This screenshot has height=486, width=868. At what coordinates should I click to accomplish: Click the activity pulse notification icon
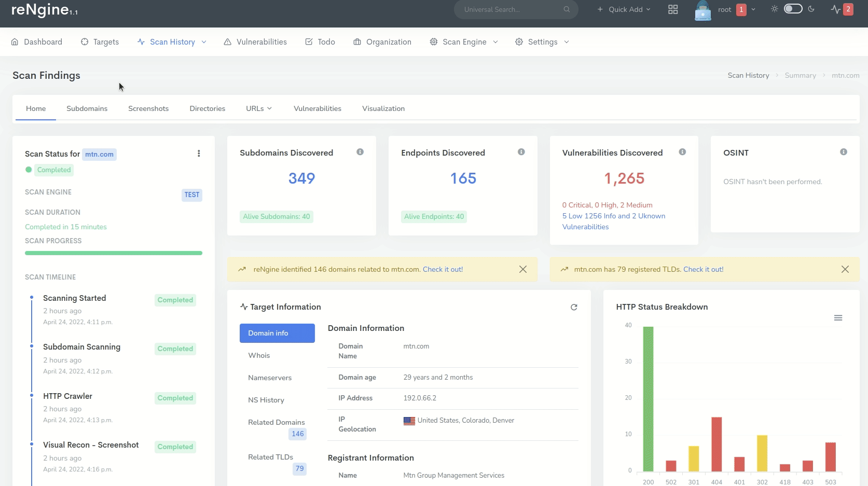click(835, 9)
